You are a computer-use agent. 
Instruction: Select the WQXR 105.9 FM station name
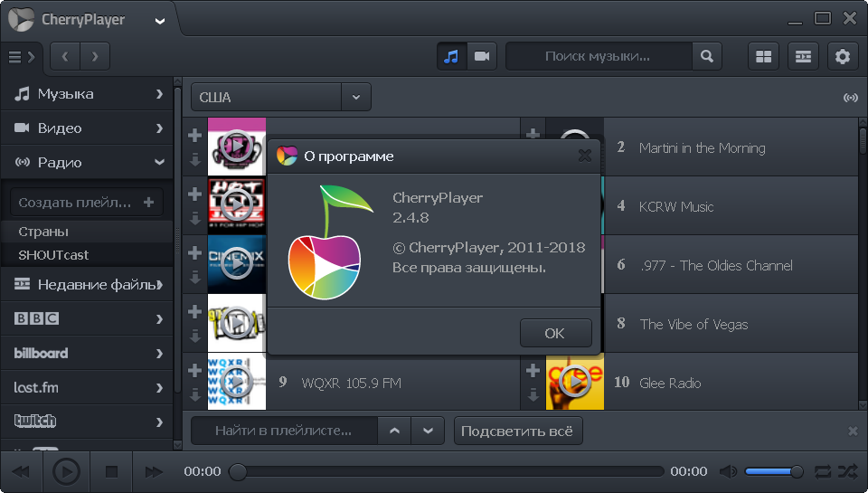click(x=351, y=384)
